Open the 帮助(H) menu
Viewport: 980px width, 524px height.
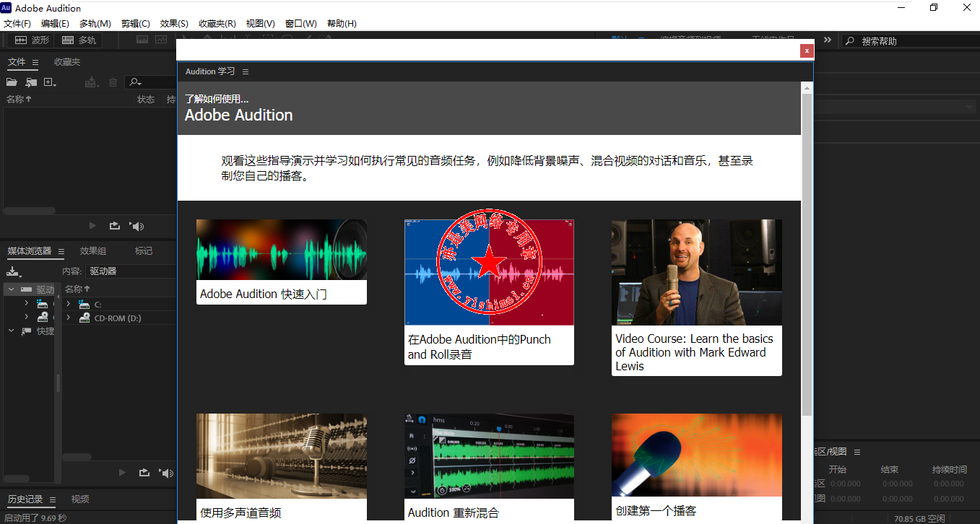(342, 24)
